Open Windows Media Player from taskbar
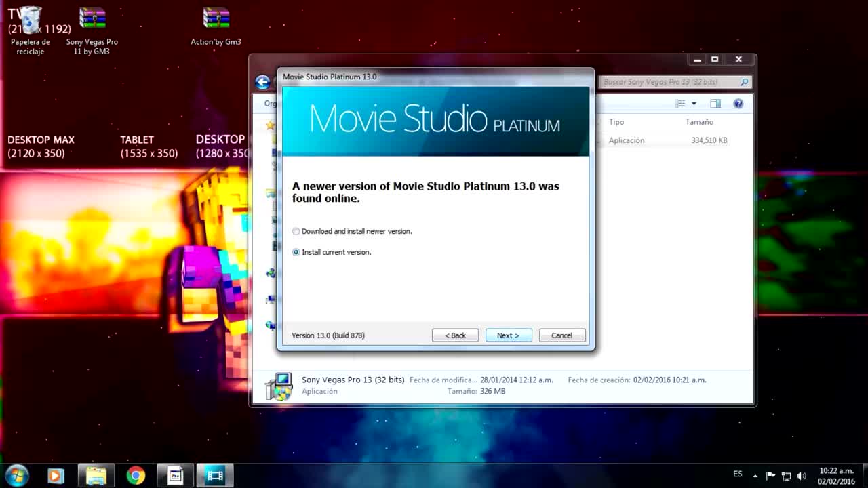Viewport: 868px width, 488px height. tap(56, 475)
